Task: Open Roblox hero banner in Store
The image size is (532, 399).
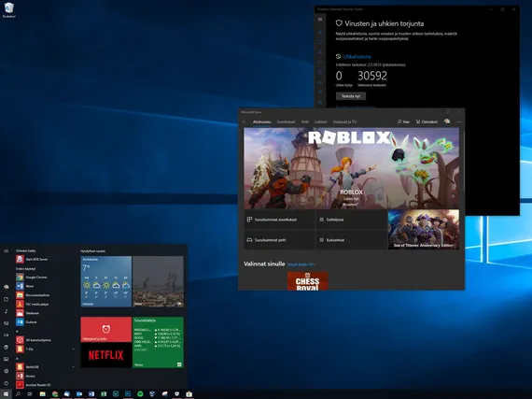Action: pyautogui.click(x=352, y=168)
